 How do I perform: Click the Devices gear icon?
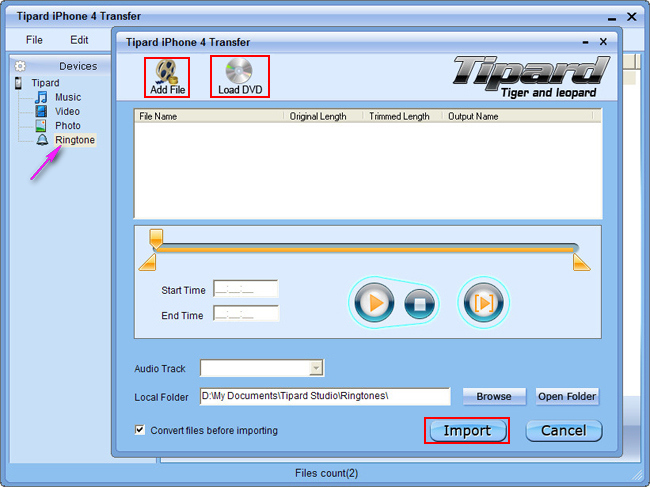20,66
